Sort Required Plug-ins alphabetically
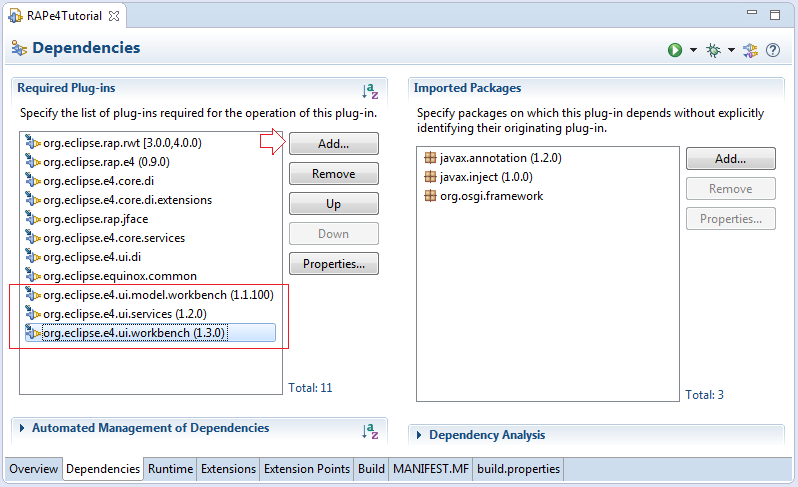Image resolution: width=798 pixels, height=487 pixels. click(370, 91)
